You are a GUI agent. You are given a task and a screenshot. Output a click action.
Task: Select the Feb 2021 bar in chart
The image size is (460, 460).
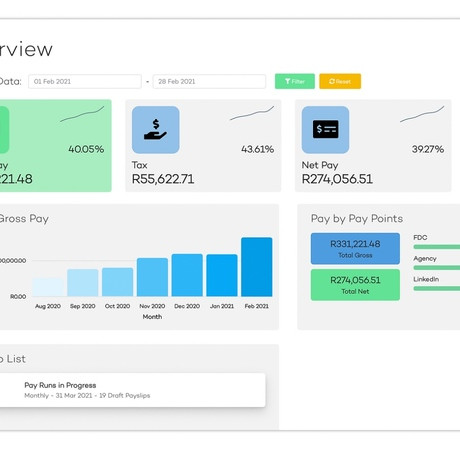(257, 267)
